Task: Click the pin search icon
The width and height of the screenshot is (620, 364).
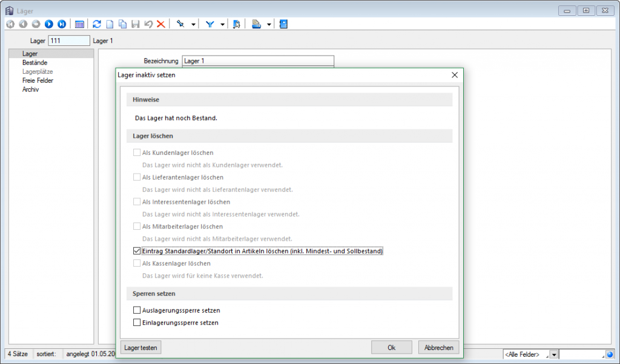Action: pos(180,24)
